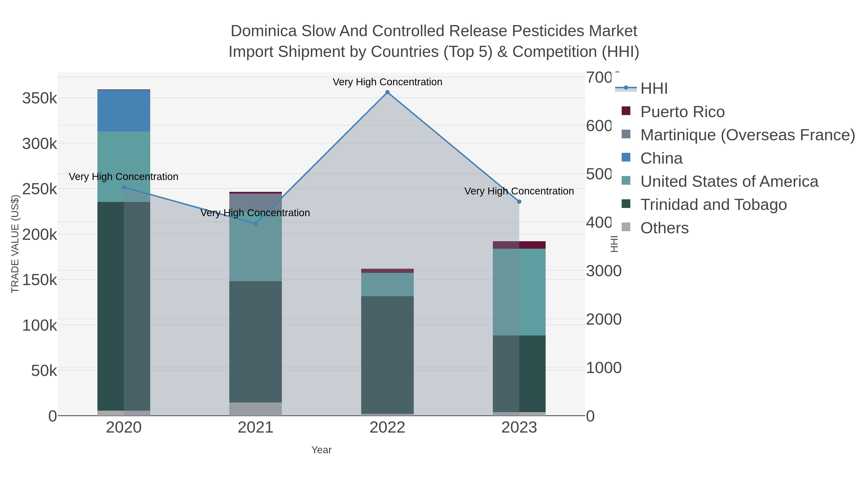Click 'Very High Concentration' label near 2020
The image size is (868, 488).
click(x=123, y=176)
